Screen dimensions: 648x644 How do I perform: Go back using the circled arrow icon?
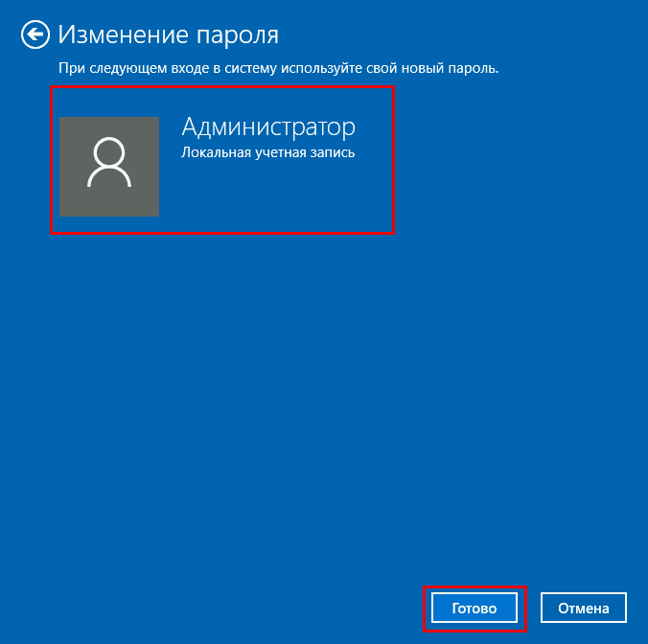(x=35, y=34)
